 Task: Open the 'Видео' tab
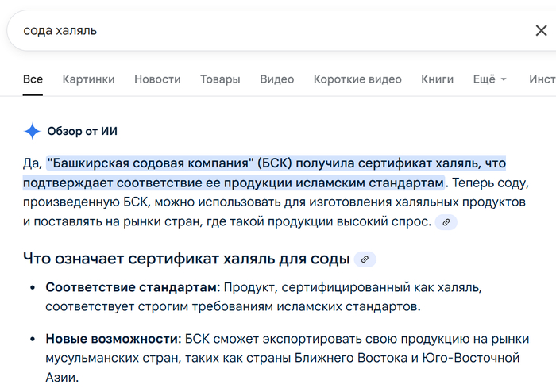click(x=277, y=79)
